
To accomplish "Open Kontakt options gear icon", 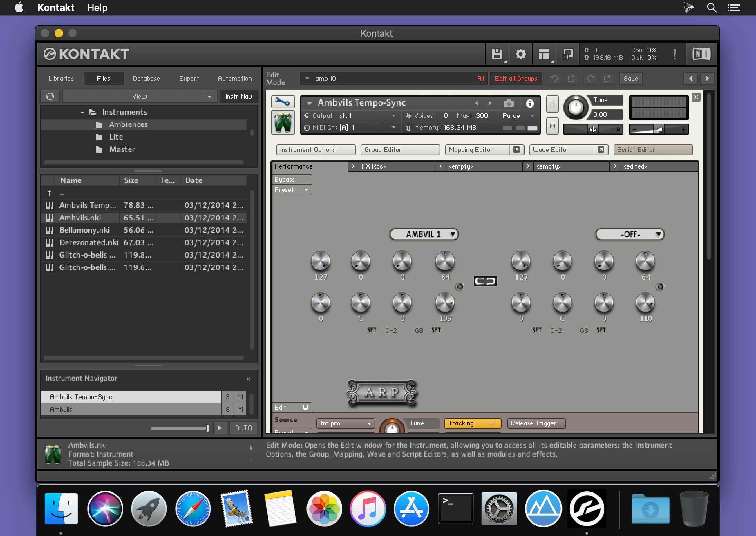I will [520, 54].
